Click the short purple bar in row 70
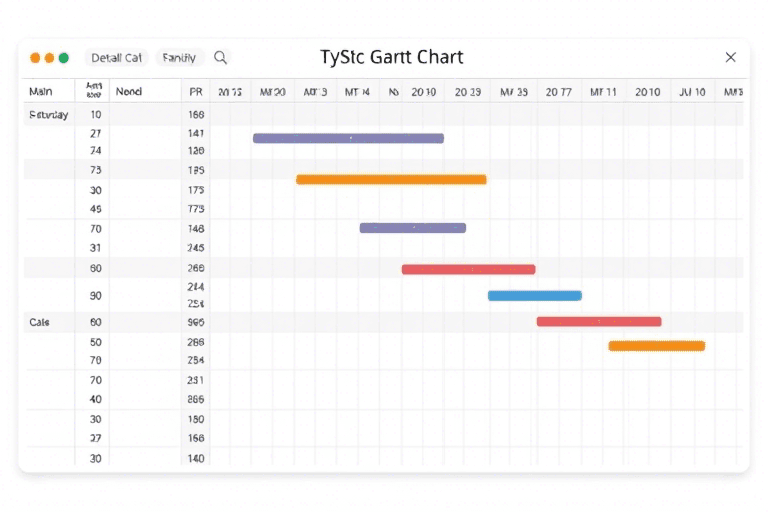This screenshot has height=512, width=768. click(x=412, y=228)
